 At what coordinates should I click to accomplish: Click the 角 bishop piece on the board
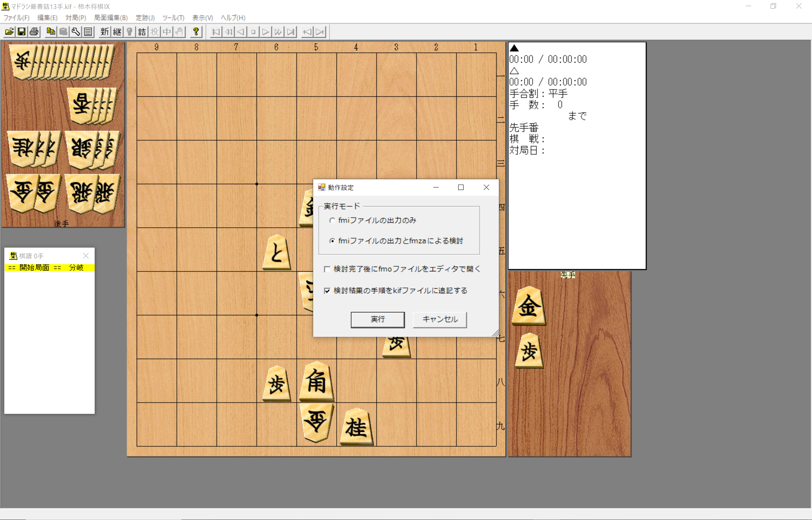click(x=316, y=382)
